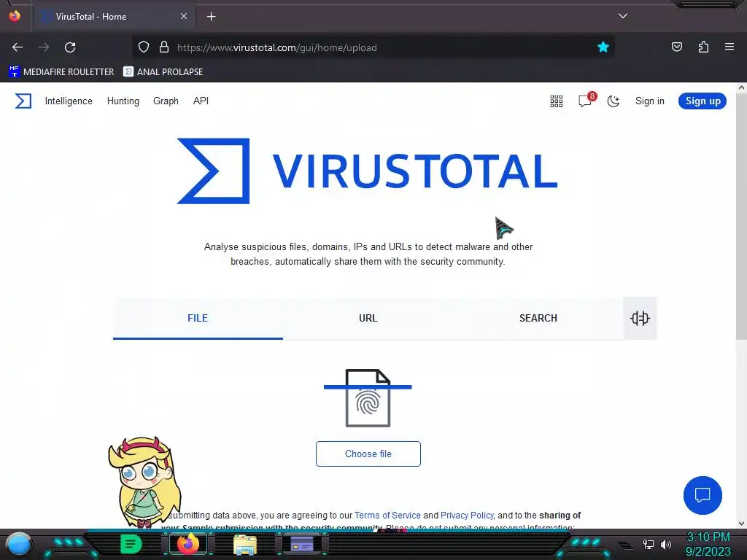Switch to the FILE tab
Viewport: 747px width, 560px height.
coord(198,318)
